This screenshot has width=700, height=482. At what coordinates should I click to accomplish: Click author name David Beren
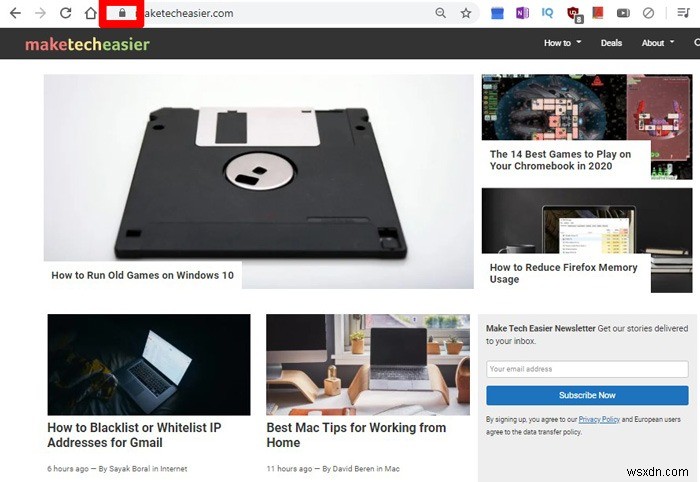354,469
